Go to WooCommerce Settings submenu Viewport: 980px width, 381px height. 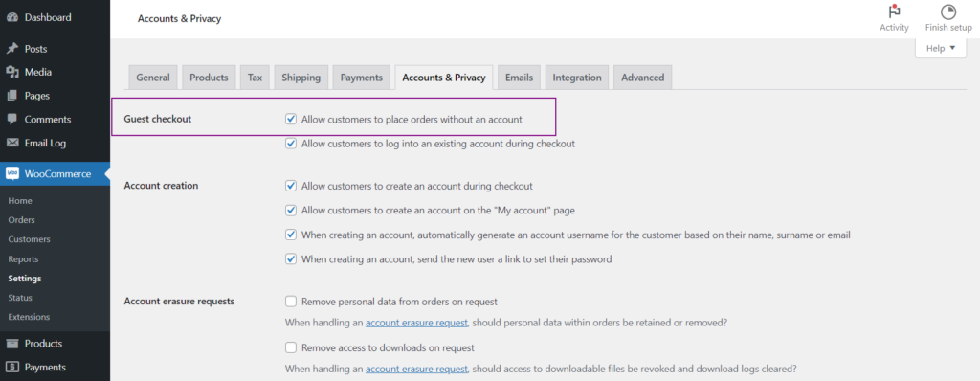point(24,279)
